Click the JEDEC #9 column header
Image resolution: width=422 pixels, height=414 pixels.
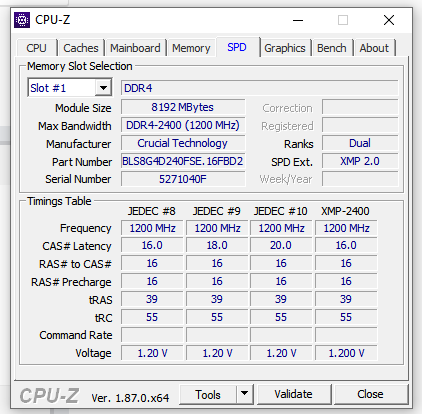pyautogui.click(x=217, y=211)
